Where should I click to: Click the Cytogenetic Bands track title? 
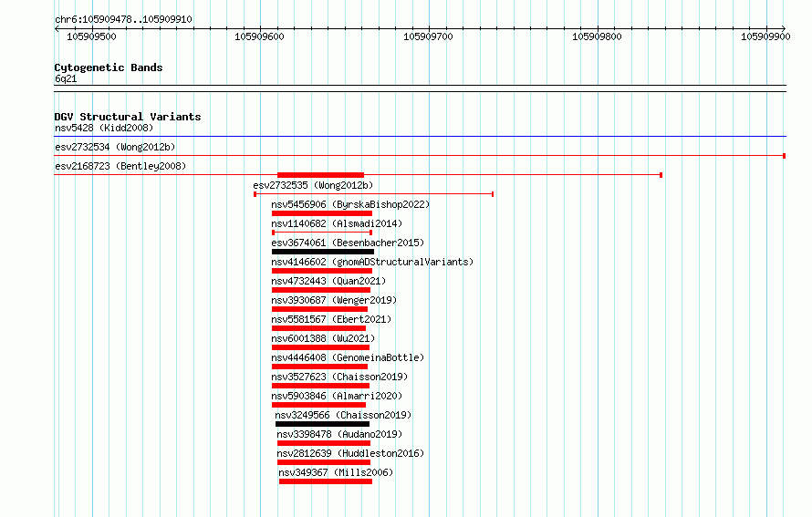coord(109,67)
